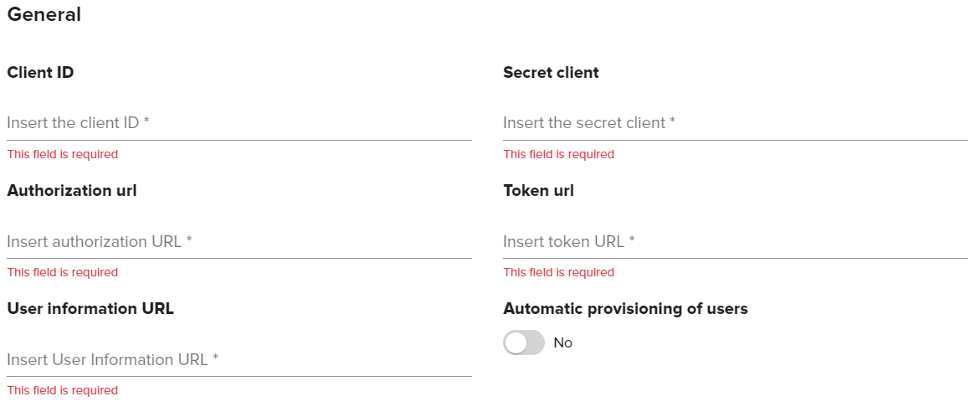Click the No text beside the toggle
980x417 pixels.
pos(563,343)
